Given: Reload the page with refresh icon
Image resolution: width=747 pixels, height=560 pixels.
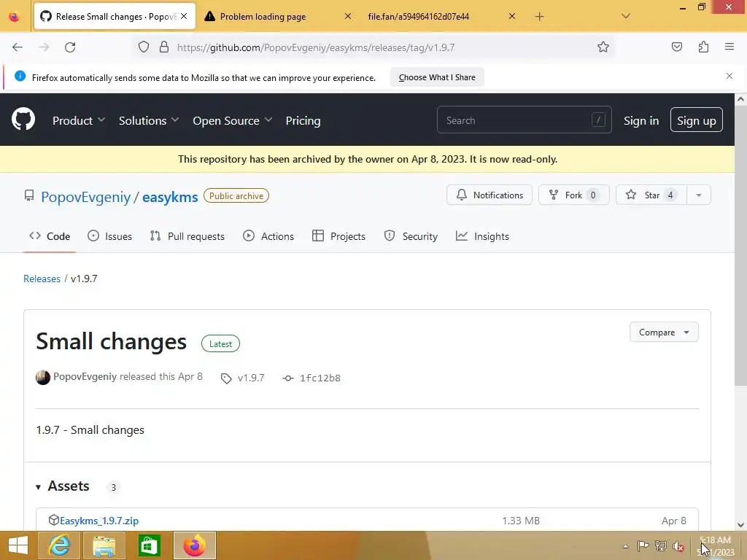Looking at the screenshot, I should [x=70, y=47].
